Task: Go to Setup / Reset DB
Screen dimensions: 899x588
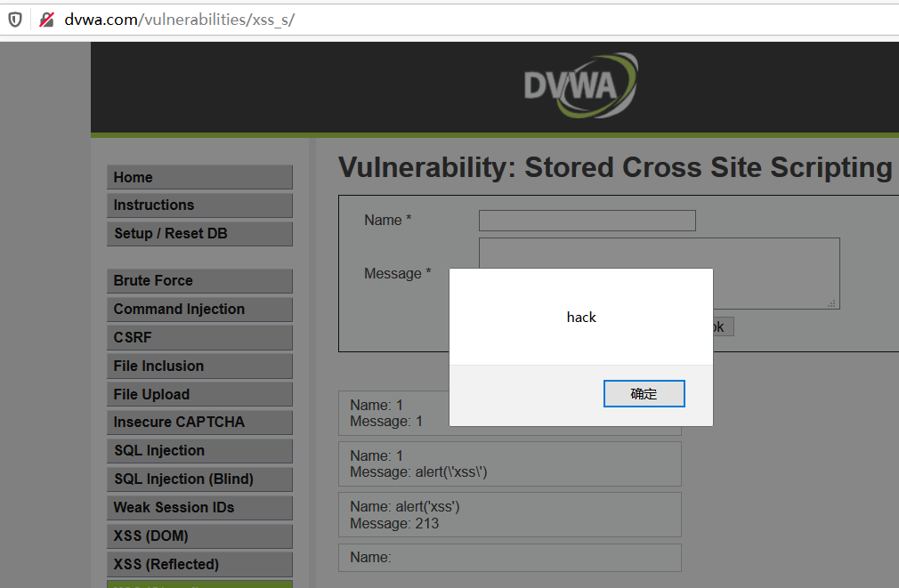Action: (x=199, y=234)
